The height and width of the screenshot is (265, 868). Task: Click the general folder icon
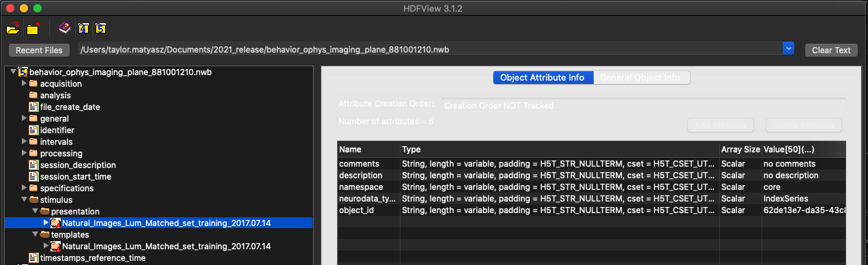[x=33, y=118]
